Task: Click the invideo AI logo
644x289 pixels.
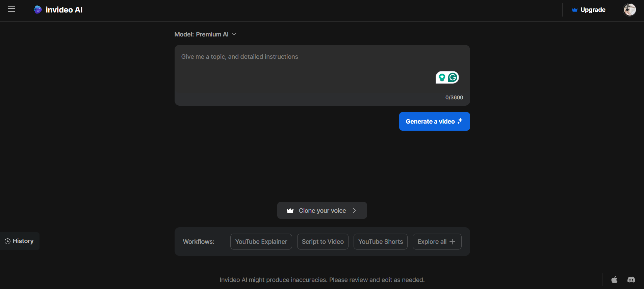Action: click(x=58, y=10)
